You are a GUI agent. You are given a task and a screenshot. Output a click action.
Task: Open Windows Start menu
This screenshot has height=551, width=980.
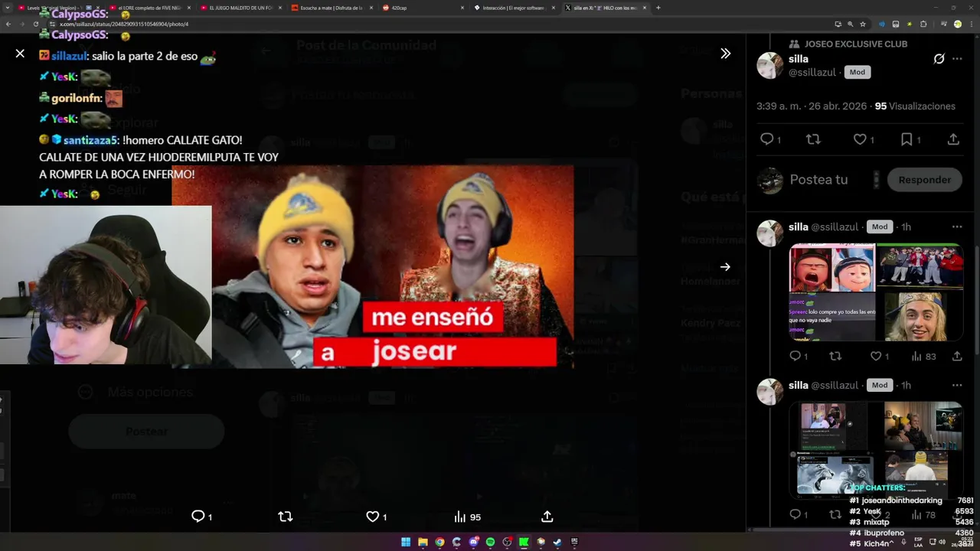pos(406,542)
